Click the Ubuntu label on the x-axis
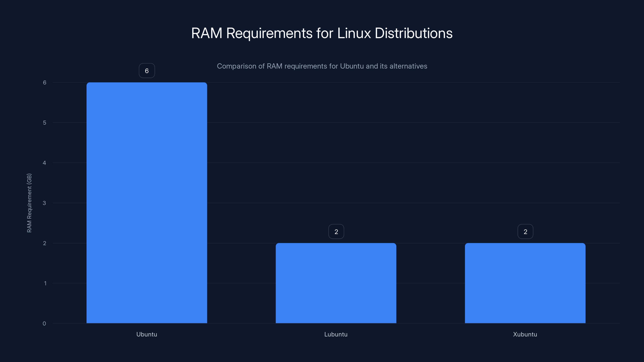This screenshot has height=362, width=644. pyautogui.click(x=147, y=334)
